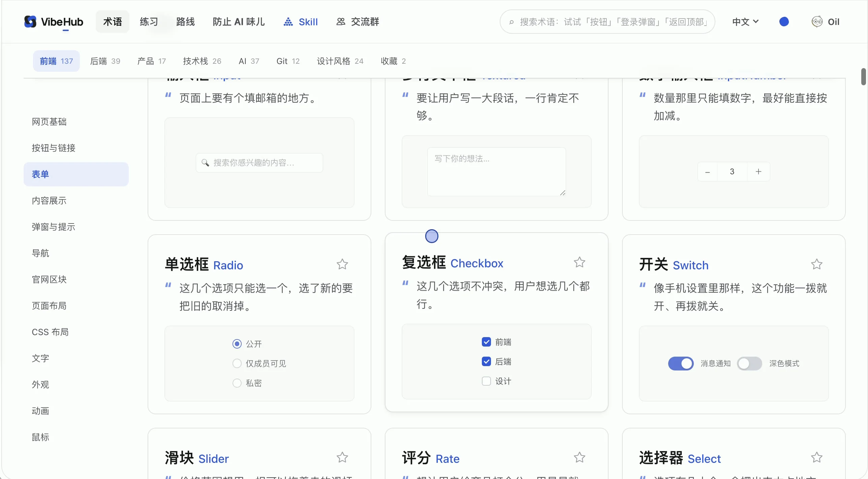868x479 pixels.
Task: Select the 私密 radio option
Action: tap(237, 383)
